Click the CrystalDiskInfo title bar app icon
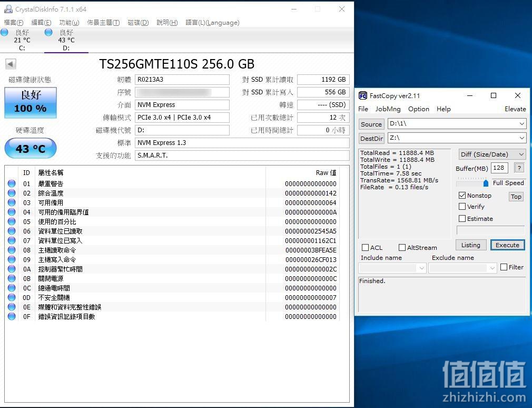This screenshot has width=532, height=408. click(8, 9)
